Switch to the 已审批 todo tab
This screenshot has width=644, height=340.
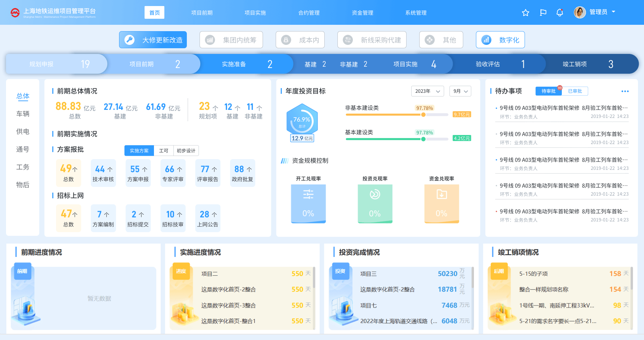pos(575,91)
